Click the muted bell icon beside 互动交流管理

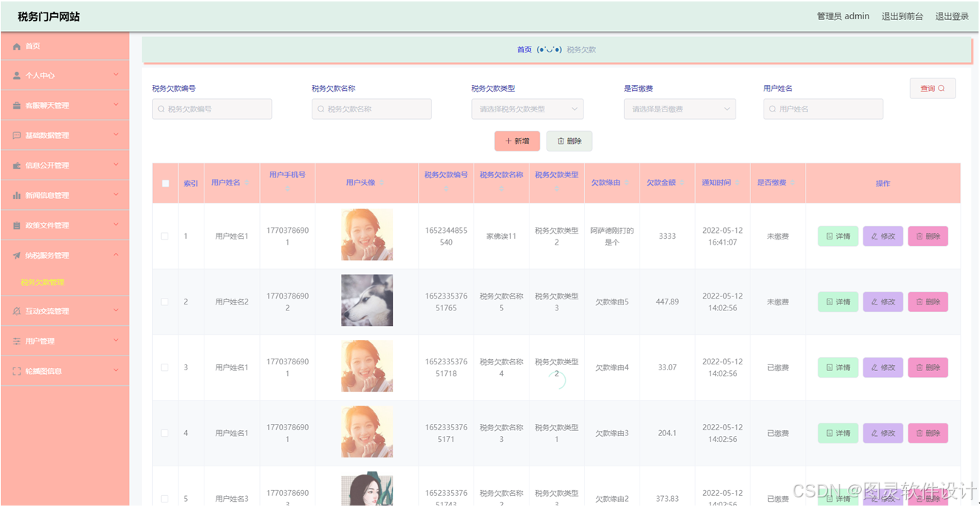(x=17, y=311)
